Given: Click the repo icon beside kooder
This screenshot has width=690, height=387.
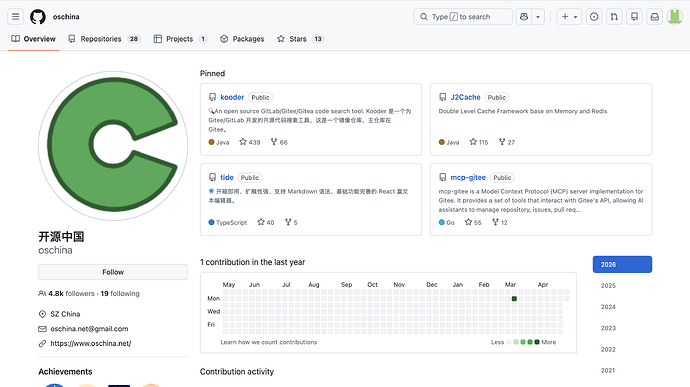Looking at the screenshot, I should [x=213, y=97].
